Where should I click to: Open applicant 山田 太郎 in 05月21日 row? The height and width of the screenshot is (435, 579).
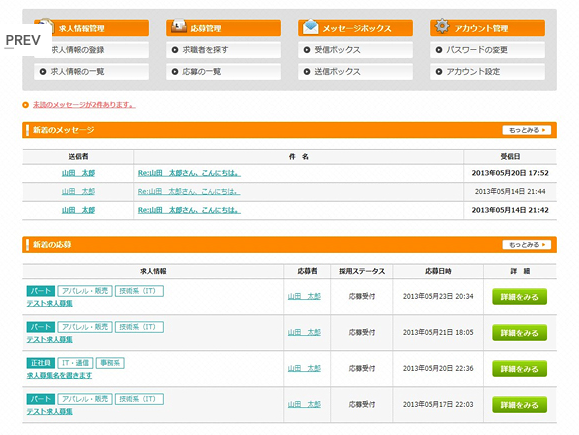pyautogui.click(x=304, y=332)
